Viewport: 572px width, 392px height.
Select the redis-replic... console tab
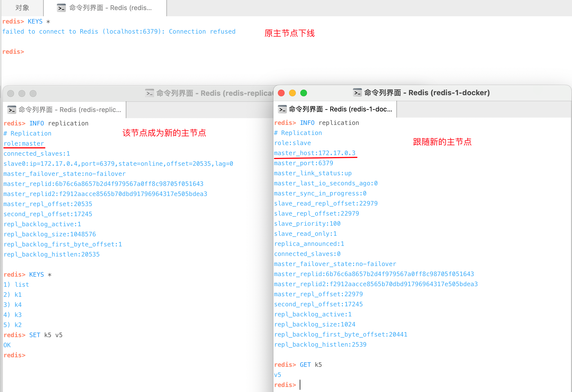coord(65,110)
